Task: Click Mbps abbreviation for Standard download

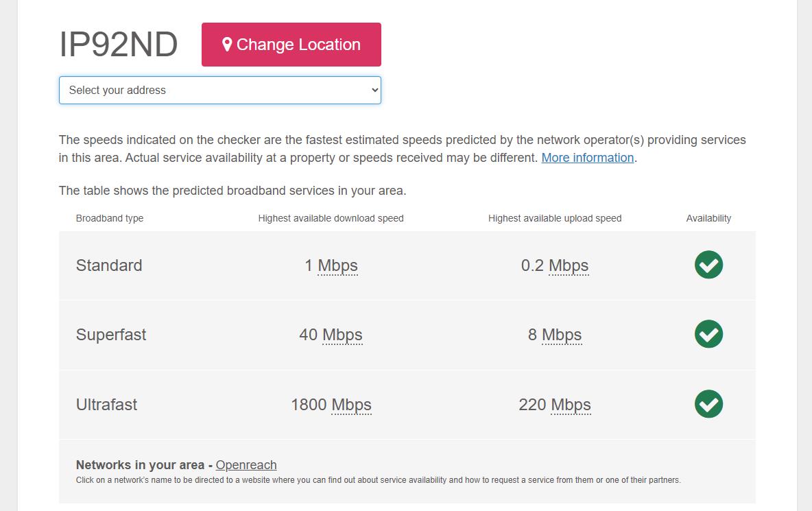Action: click(337, 265)
